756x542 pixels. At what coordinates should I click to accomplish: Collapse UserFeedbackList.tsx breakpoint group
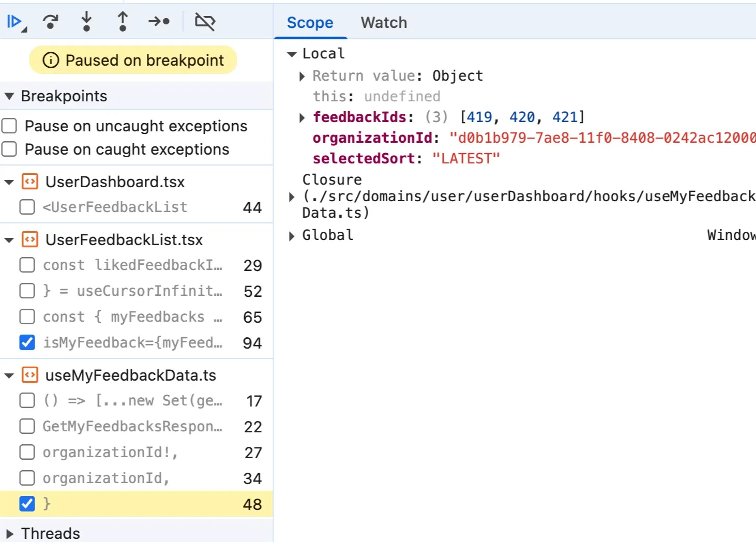pyautogui.click(x=9, y=240)
